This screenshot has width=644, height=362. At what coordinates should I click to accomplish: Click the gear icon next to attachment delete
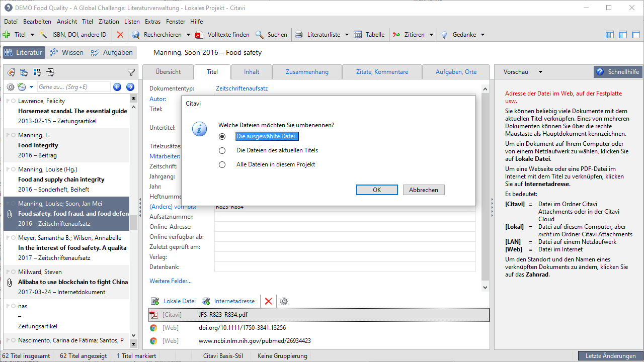coord(284,301)
